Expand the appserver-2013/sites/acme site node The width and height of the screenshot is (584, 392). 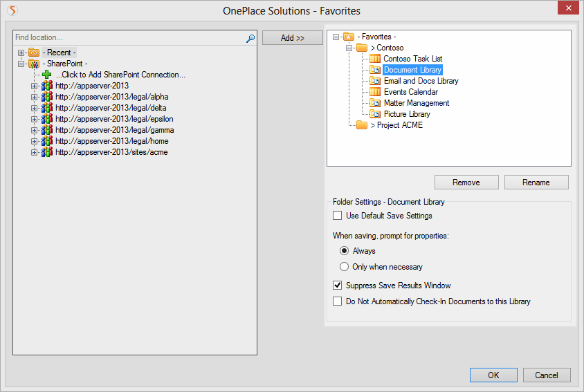(x=34, y=152)
